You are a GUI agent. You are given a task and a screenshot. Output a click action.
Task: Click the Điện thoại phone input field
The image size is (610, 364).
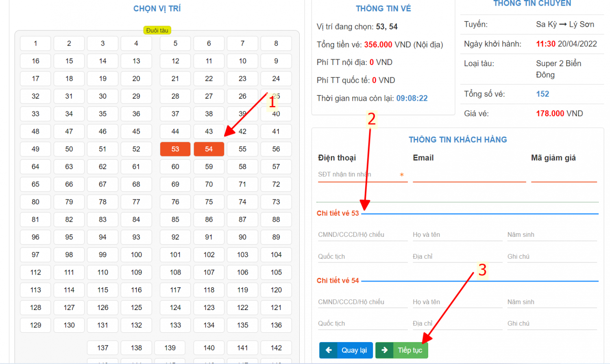point(358,175)
